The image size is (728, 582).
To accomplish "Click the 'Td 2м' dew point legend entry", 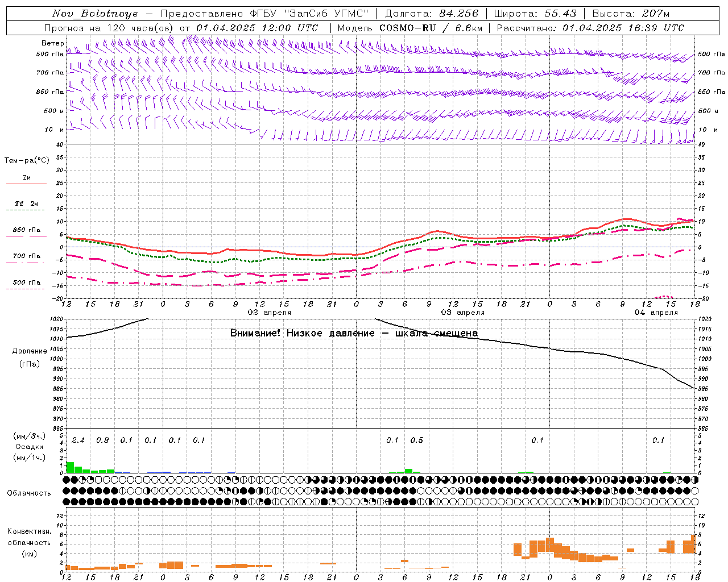I will tap(26, 203).
